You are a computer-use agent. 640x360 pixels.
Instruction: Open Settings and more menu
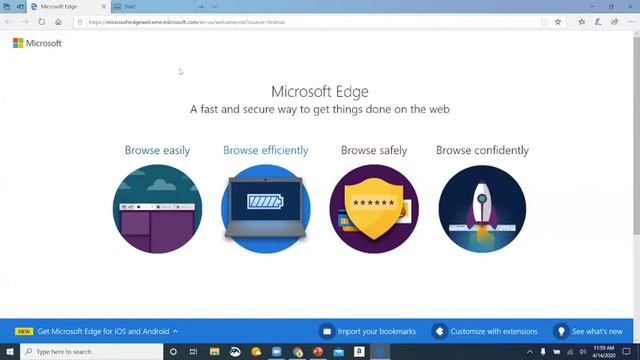click(631, 22)
